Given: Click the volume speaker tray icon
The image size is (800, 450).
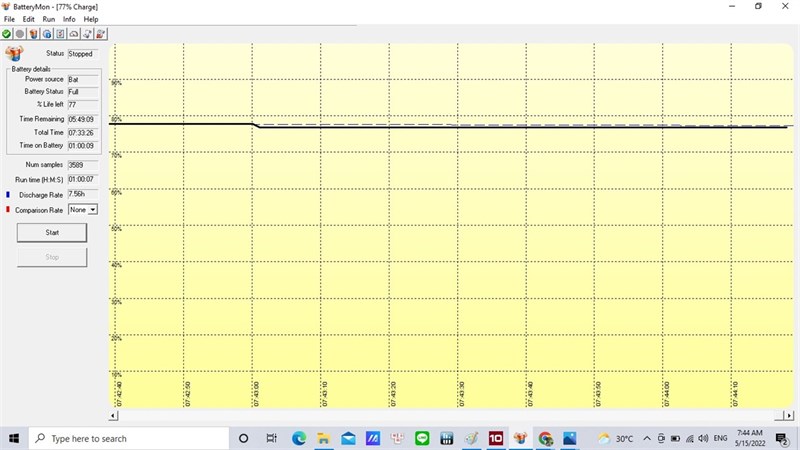Looking at the screenshot, I should [704, 438].
